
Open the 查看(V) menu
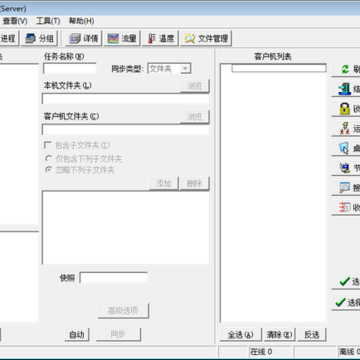[x=15, y=21]
